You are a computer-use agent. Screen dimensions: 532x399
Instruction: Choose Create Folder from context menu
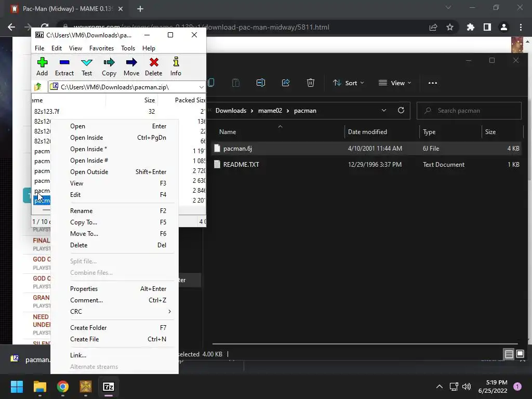[x=115, y=328]
